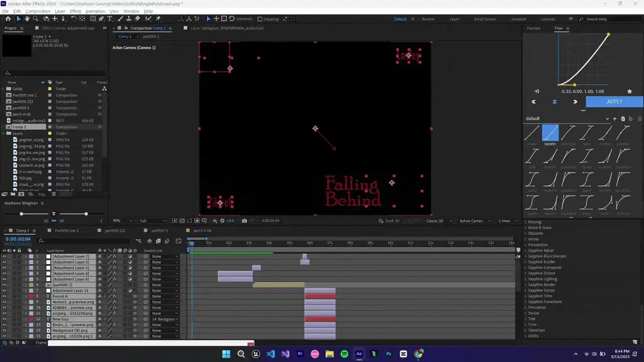
Task: Select the Pen tool
Action: pyautogui.click(x=101, y=19)
